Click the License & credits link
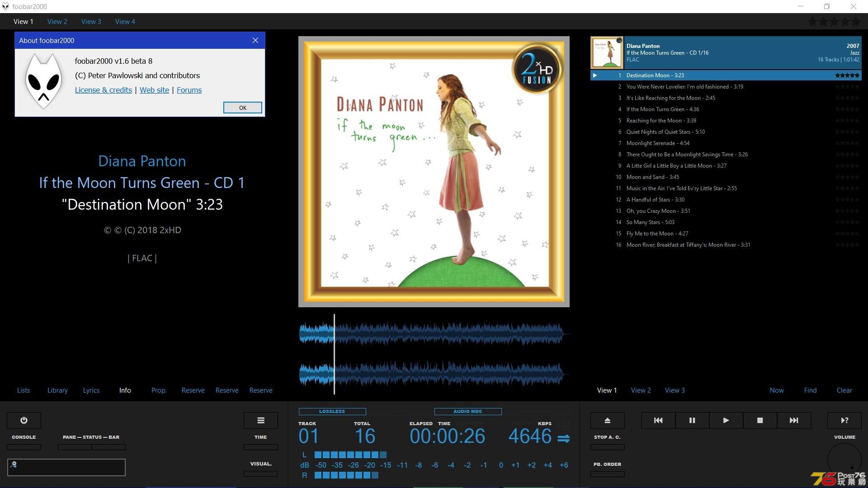The width and height of the screenshot is (868, 488). coord(103,89)
